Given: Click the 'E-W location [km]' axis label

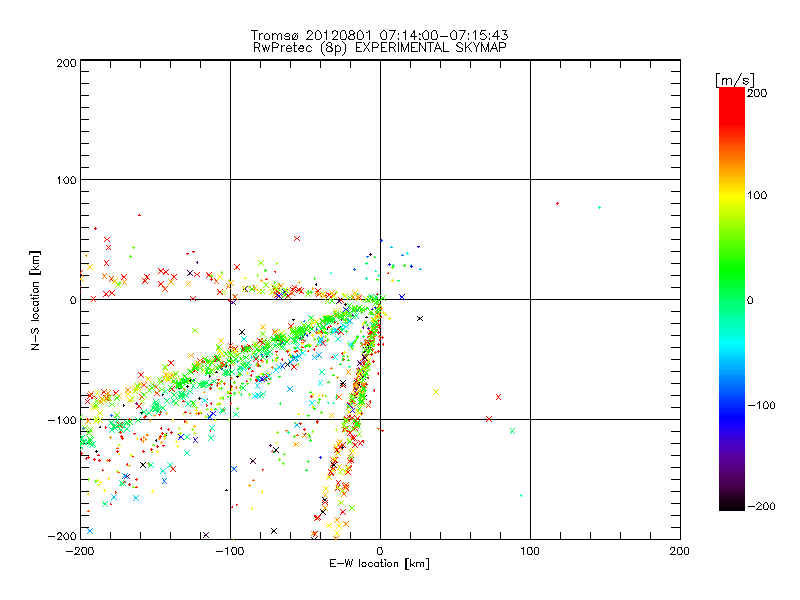Looking at the screenshot, I should [380, 563].
